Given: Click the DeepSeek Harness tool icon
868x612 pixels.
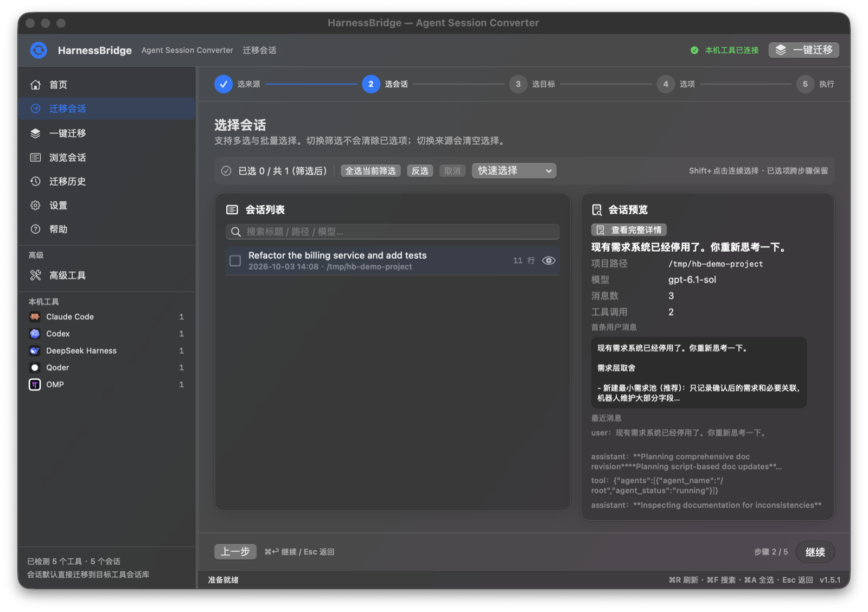Looking at the screenshot, I should click(x=35, y=350).
